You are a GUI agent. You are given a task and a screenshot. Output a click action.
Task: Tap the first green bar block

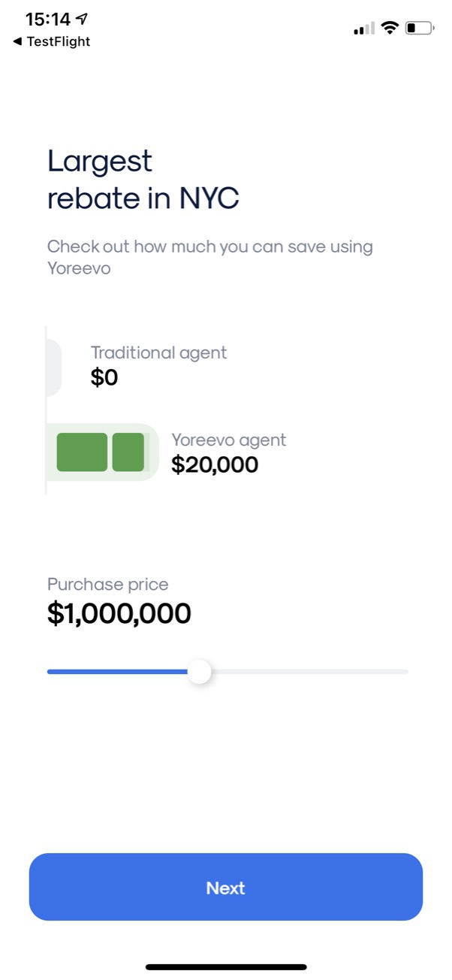point(82,452)
